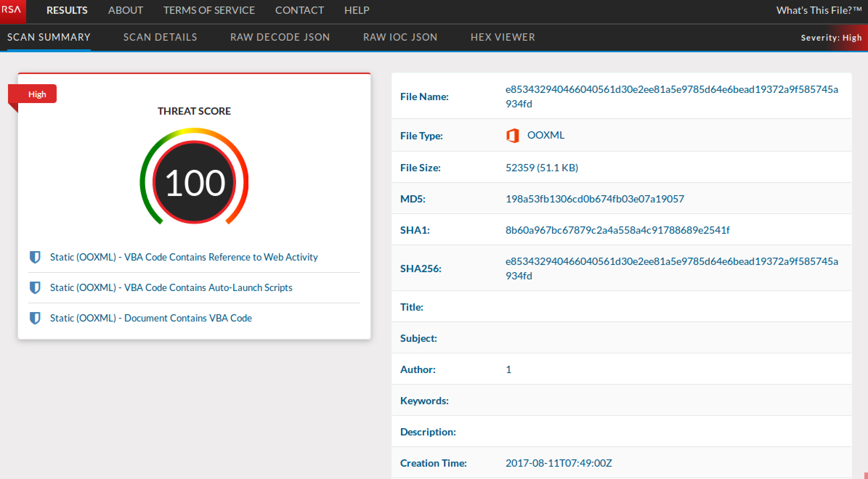This screenshot has width=868, height=479.
Task: Click VBA Code Contains Auto-Launch Scripts link
Action: pyautogui.click(x=171, y=287)
